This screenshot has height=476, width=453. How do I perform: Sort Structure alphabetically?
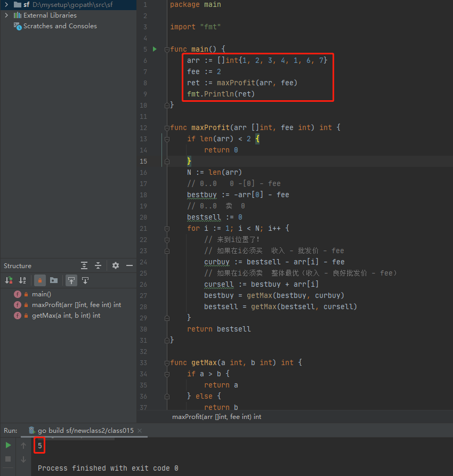click(x=22, y=280)
